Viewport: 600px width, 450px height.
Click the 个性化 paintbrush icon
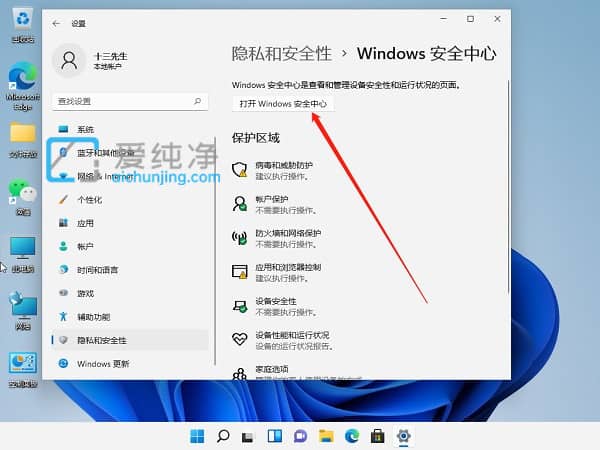tap(64, 199)
